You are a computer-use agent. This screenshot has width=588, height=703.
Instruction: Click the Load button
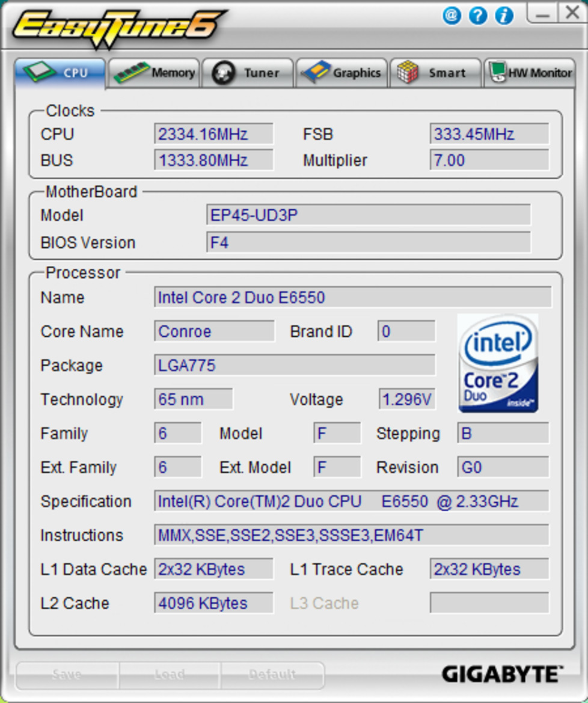[170, 675]
